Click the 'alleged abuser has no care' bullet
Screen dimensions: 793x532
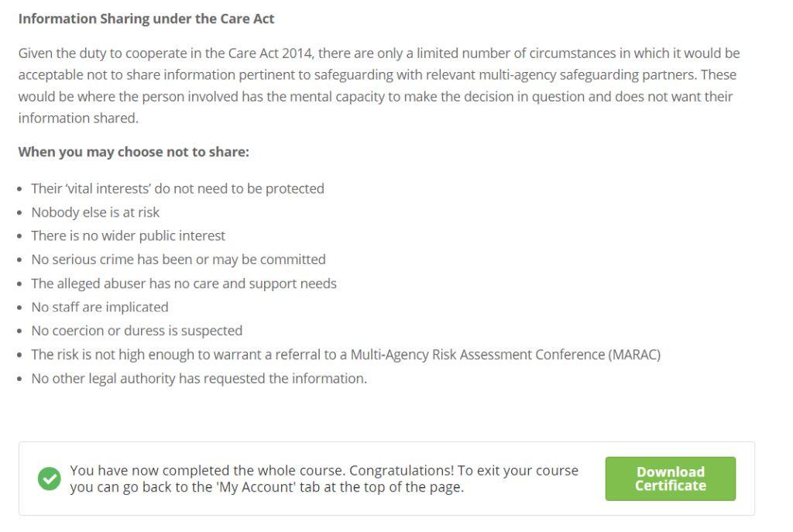pos(184,283)
